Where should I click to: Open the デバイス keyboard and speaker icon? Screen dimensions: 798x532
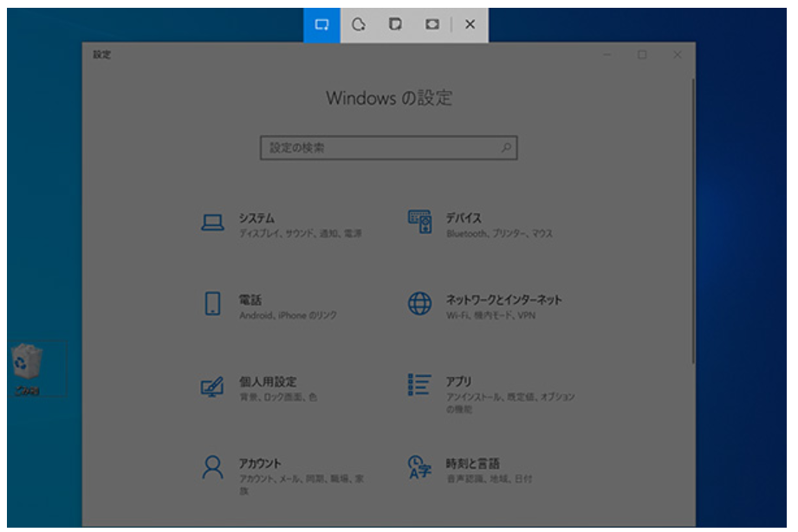click(x=420, y=222)
